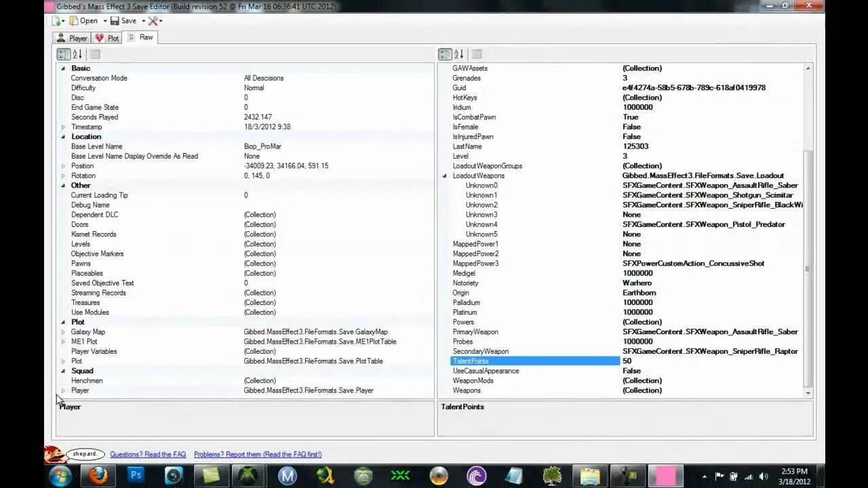Image resolution: width=868 pixels, height=488 pixels.
Task: Expand the dropdown arrow beside Open
Action: (104, 21)
